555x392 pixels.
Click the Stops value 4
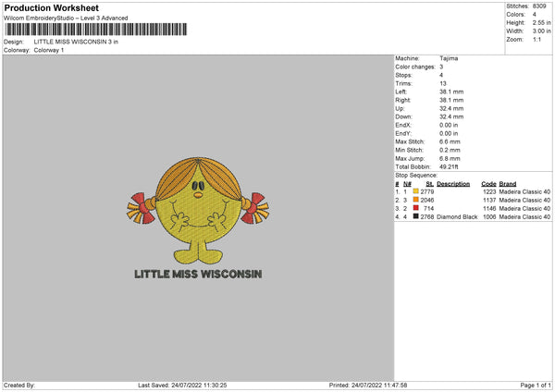441,75
